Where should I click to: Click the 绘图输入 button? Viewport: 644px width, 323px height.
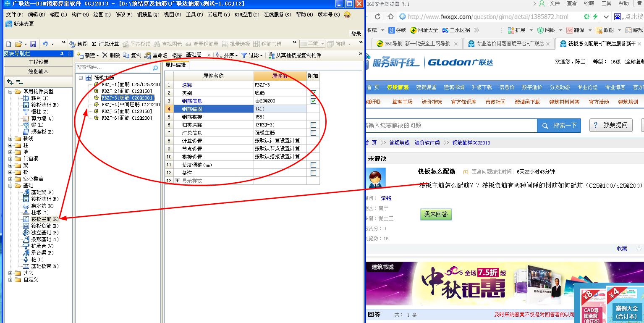38,71
